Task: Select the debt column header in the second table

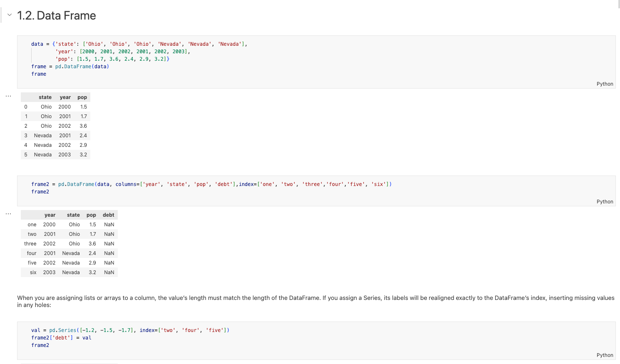Action: 108,215
